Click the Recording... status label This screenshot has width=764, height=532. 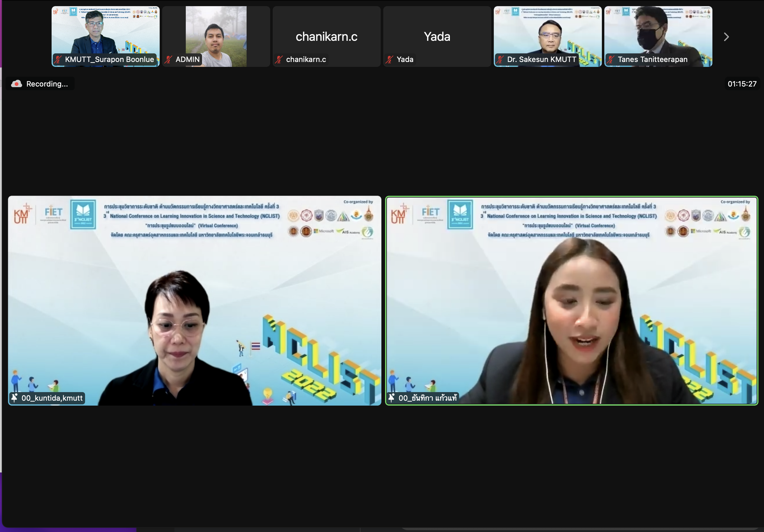coord(47,84)
